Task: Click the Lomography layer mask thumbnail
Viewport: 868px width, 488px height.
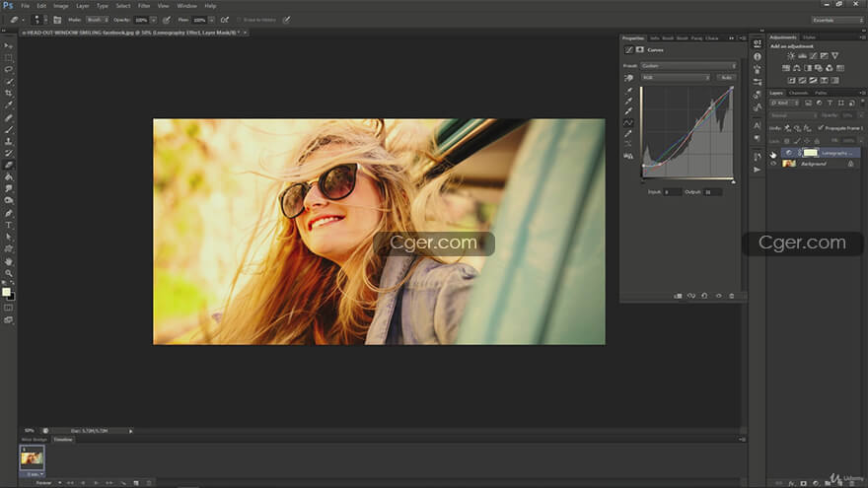Action: tap(811, 153)
